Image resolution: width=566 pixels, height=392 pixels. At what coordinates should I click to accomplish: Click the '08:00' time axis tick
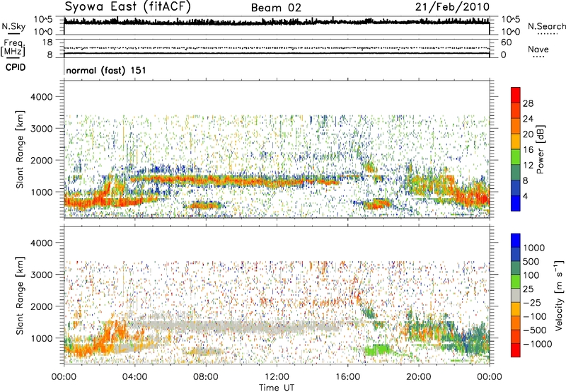206,377
